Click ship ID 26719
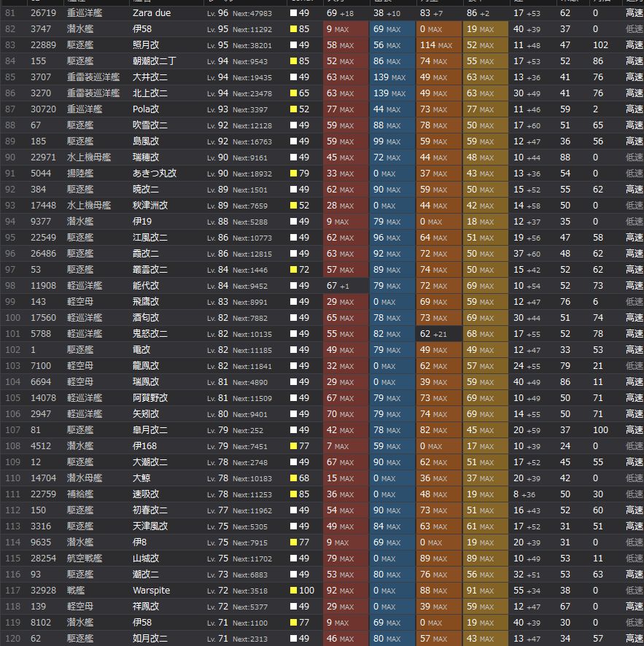Viewport: 644px width, 646px height. (x=43, y=13)
